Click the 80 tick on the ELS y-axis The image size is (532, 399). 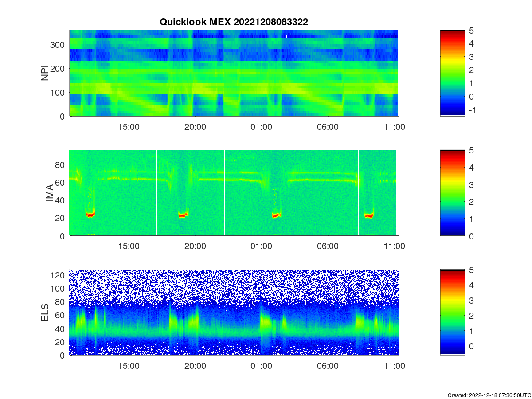click(x=60, y=302)
